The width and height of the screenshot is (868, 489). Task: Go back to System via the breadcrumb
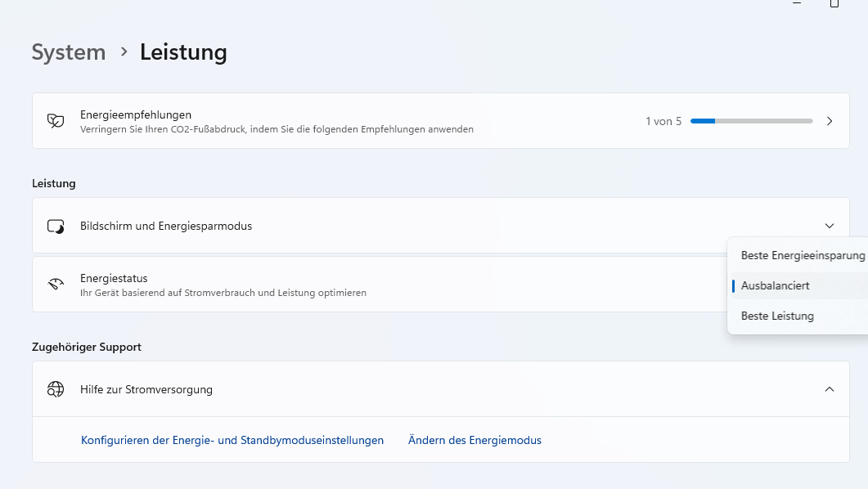tap(69, 52)
